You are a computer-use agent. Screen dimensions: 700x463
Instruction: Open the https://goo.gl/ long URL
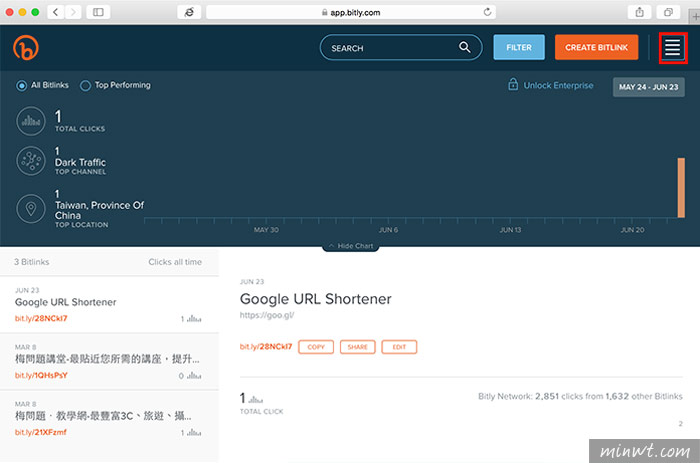coord(267,315)
